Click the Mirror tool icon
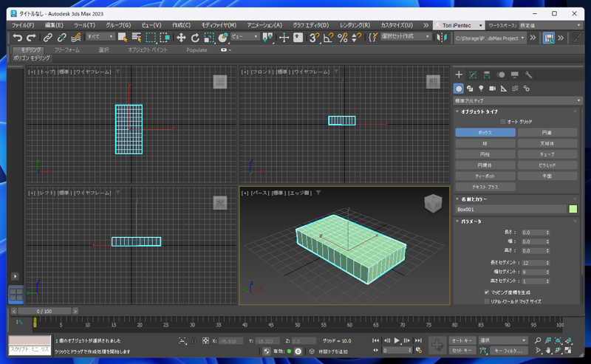The width and height of the screenshot is (591, 364). tap(442, 38)
